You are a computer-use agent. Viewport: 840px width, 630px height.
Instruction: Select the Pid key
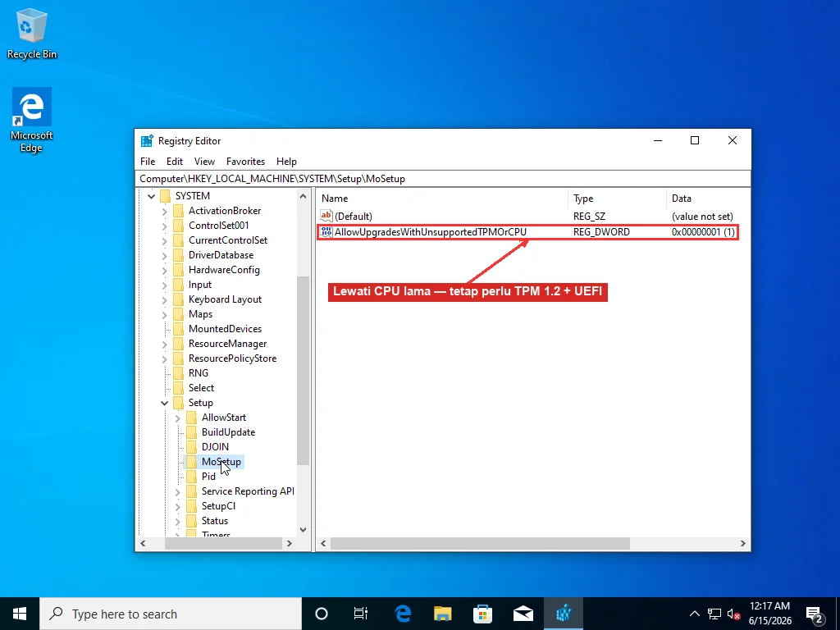coord(208,477)
